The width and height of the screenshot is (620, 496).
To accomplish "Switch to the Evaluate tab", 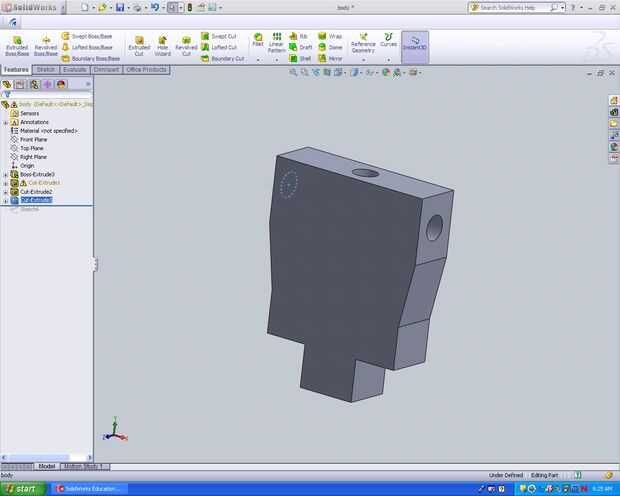I will [x=75, y=70].
